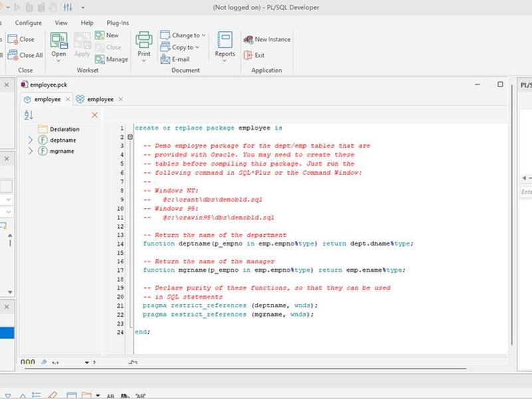The width and height of the screenshot is (532, 399).
Task: Click the function icon next to deptname
Action: tap(43, 140)
